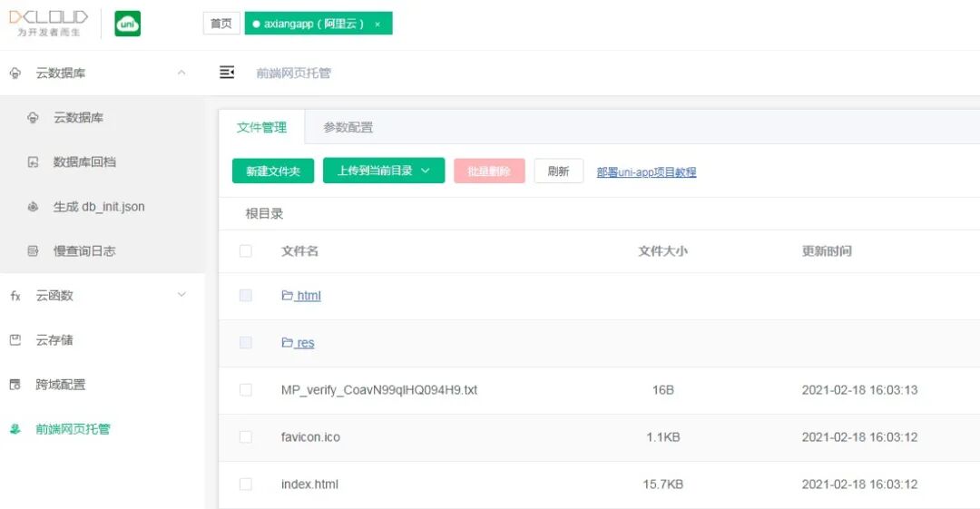Close the axiangapp tab with the x
Screen dimensions: 980x509
[x=377, y=24]
